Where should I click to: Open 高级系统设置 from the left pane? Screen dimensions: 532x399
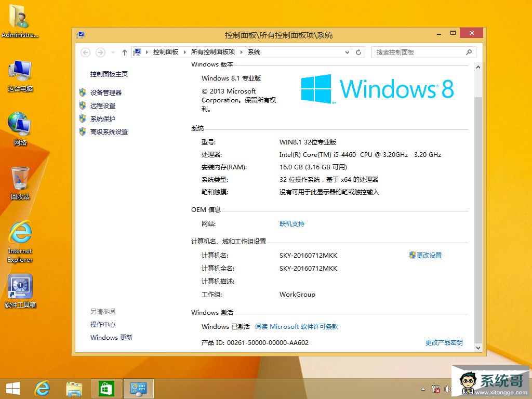(109, 131)
